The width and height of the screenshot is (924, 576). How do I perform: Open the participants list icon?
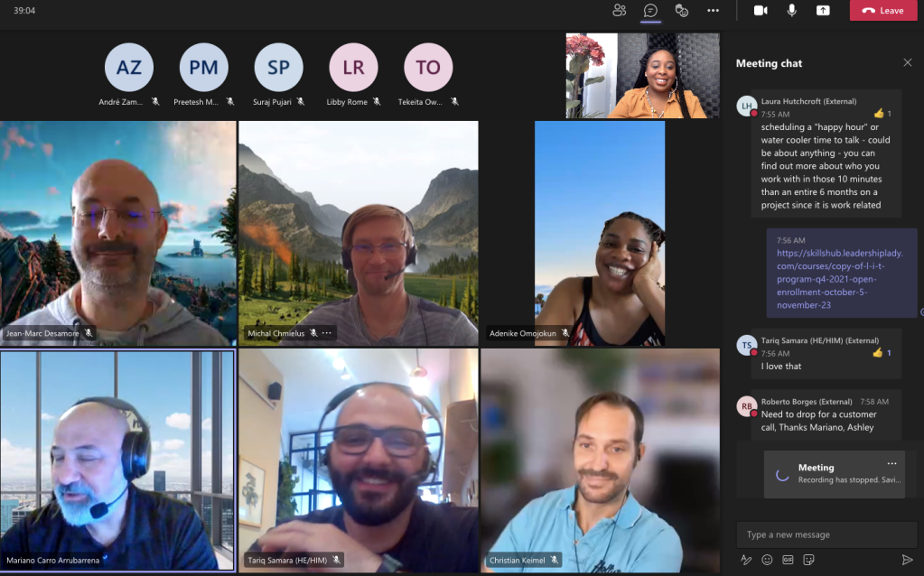tap(619, 10)
